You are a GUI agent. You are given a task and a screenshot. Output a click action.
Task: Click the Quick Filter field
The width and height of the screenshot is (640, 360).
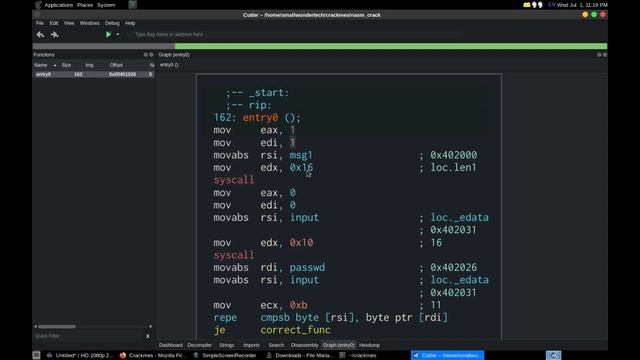[88, 336]
